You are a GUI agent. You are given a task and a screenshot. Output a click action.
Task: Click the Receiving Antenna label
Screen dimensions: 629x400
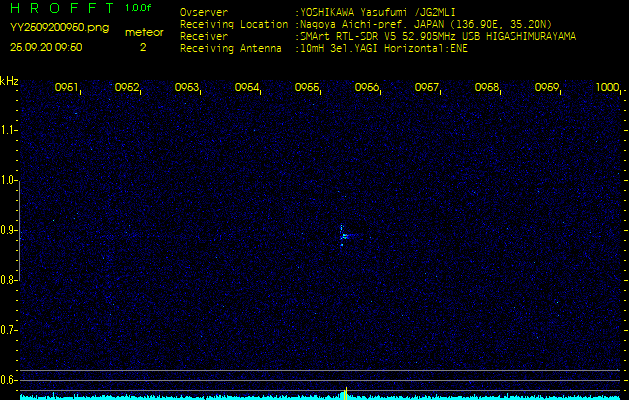click(231, 49)
